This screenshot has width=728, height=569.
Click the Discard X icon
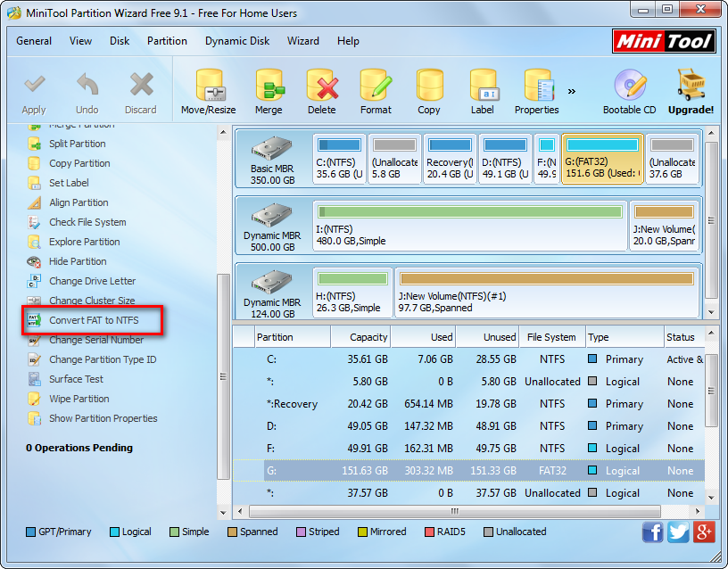141,85
